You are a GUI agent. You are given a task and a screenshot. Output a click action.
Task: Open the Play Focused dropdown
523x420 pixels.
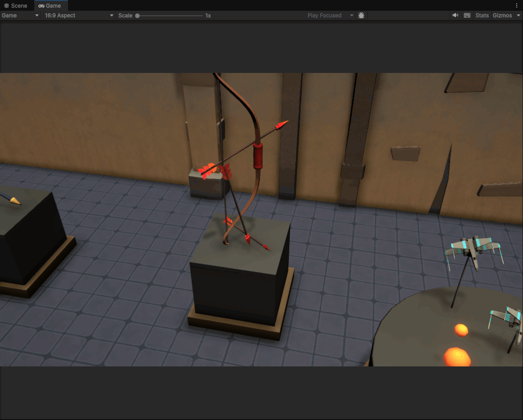[x=330, y=15]
